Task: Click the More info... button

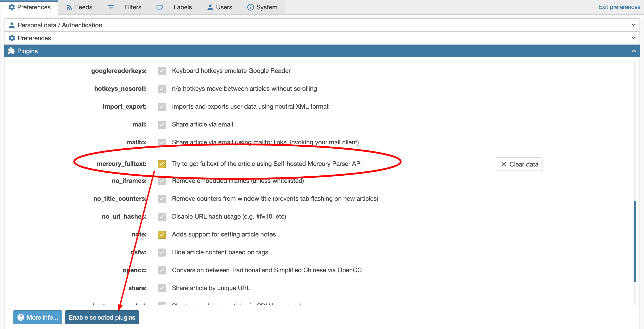Action: point(38,317)
